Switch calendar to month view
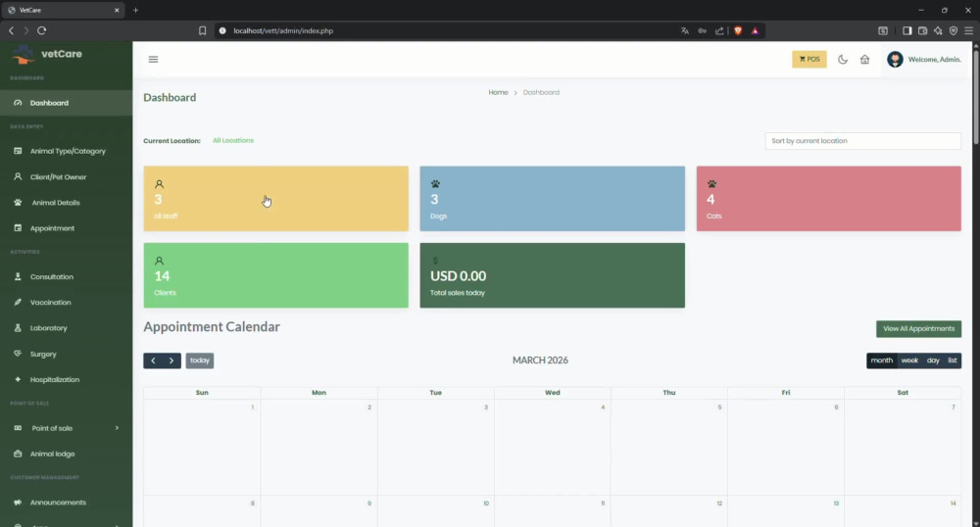The image size is (980, 527). click(882, 360)
